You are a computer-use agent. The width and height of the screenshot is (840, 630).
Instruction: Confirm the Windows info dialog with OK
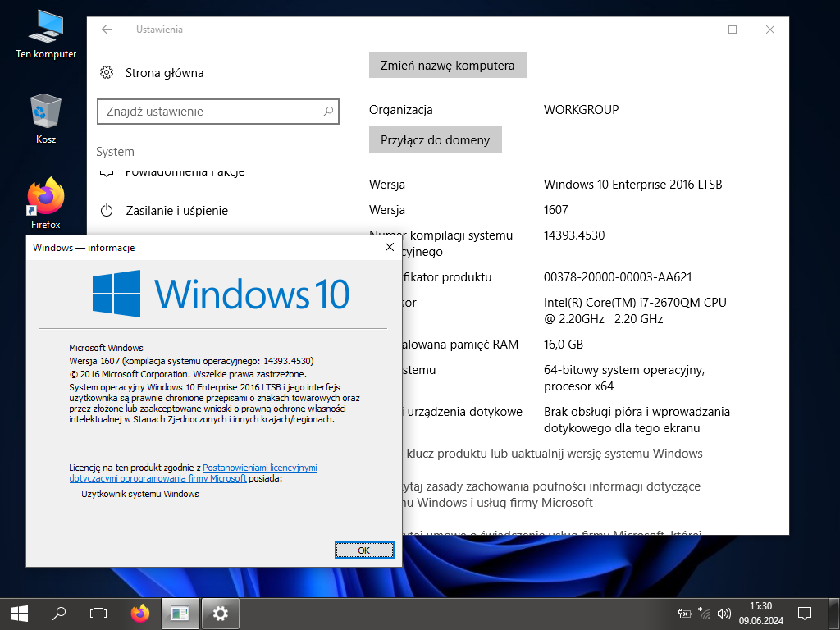(363, 550)
